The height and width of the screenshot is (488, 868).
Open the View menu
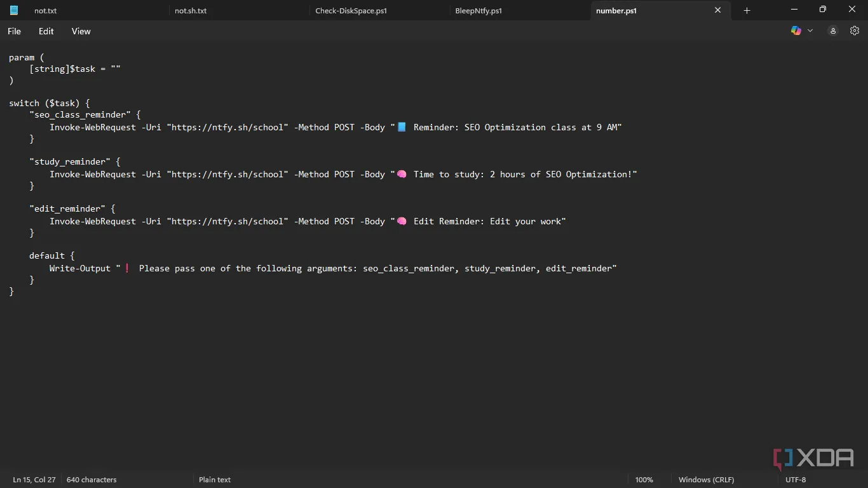[81, 31]
